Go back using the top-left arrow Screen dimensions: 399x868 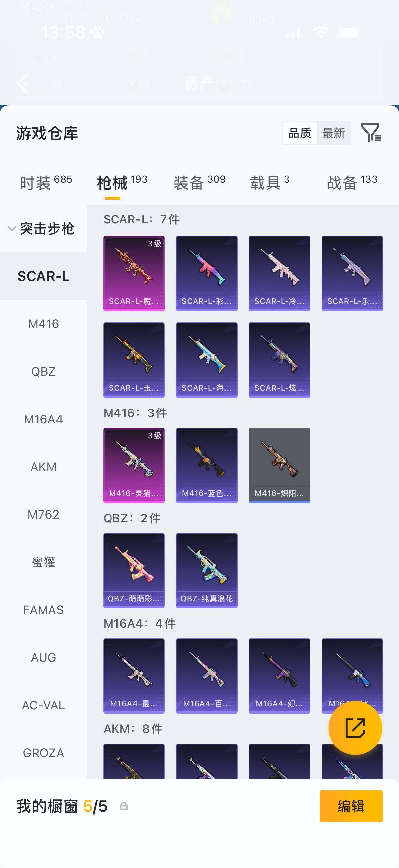22,83
